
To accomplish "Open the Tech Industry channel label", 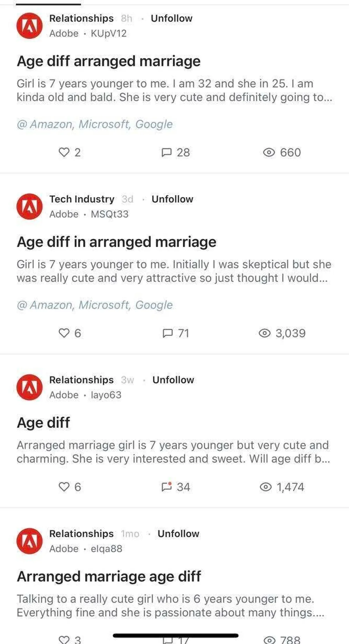I will 82,199.
